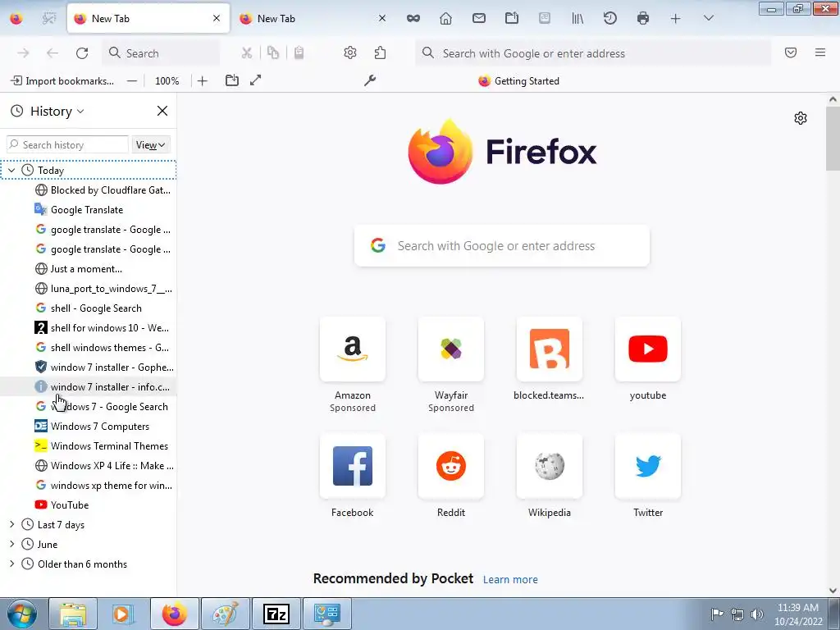Open the hamburger application menu
Screen dimensions: 840x630
click(x=820, y=52)
